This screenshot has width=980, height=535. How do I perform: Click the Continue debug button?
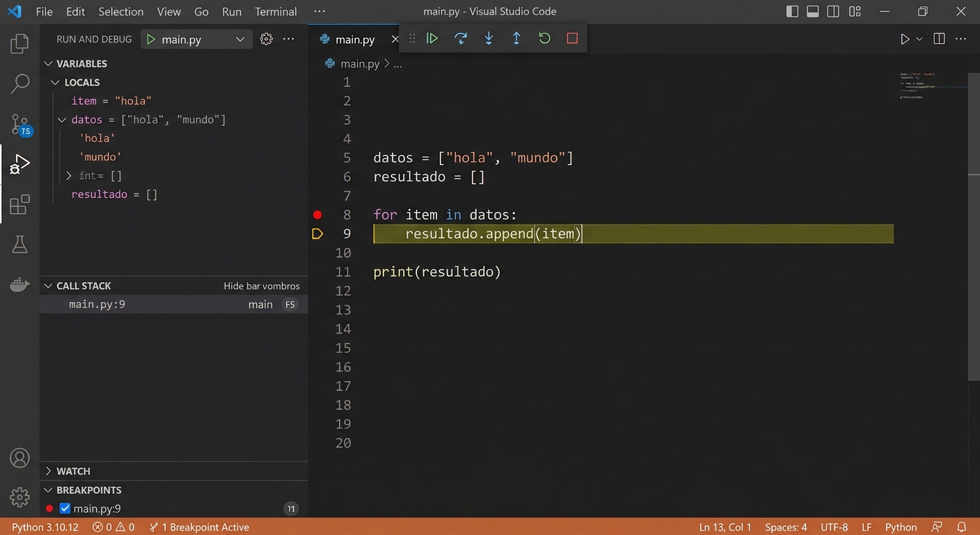pyautogui.click(x=432, y=38)
